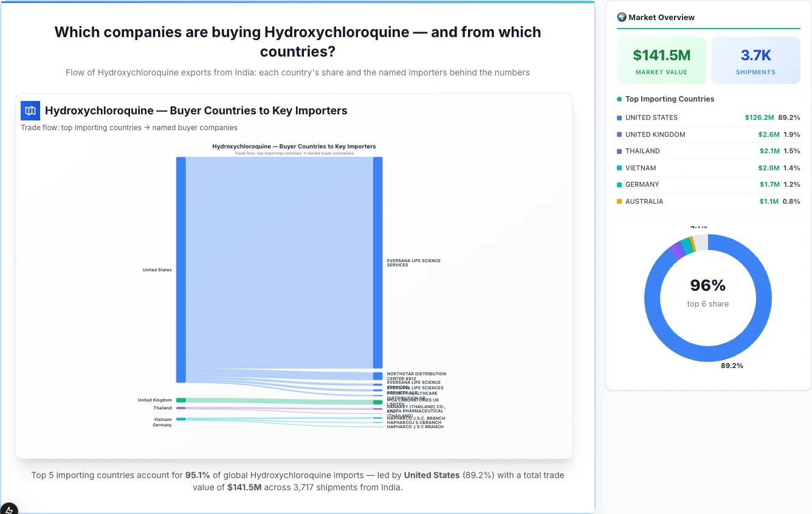
Task: Select the $141.5M Market Value card
Action: [661, 60]
